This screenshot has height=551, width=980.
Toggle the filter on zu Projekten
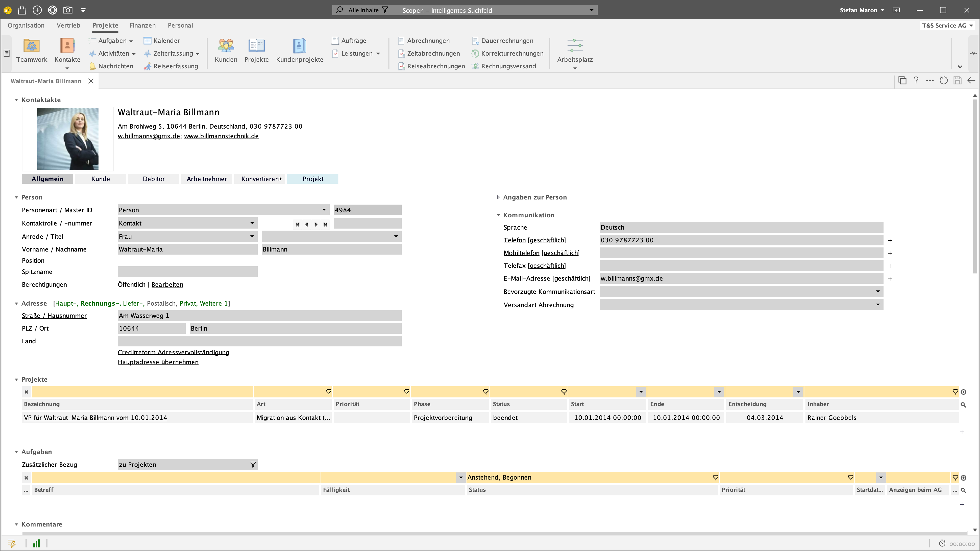click(252, 464)
